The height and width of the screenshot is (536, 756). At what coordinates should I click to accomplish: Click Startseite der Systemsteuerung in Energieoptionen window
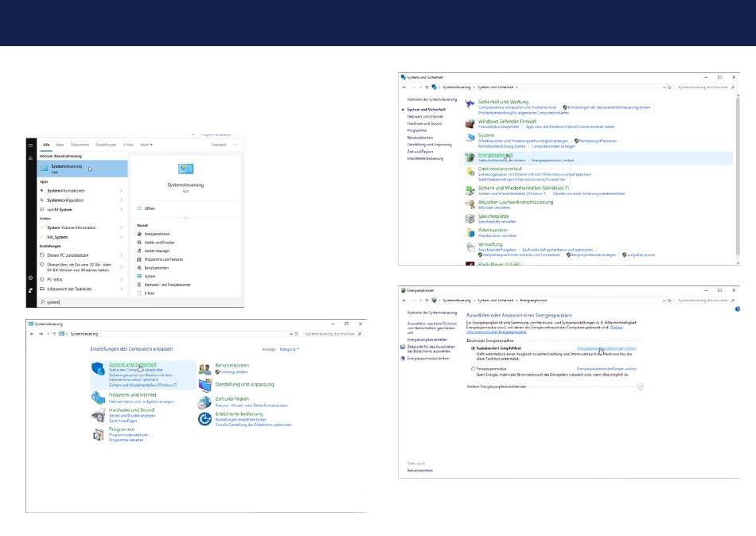[431, 313]
